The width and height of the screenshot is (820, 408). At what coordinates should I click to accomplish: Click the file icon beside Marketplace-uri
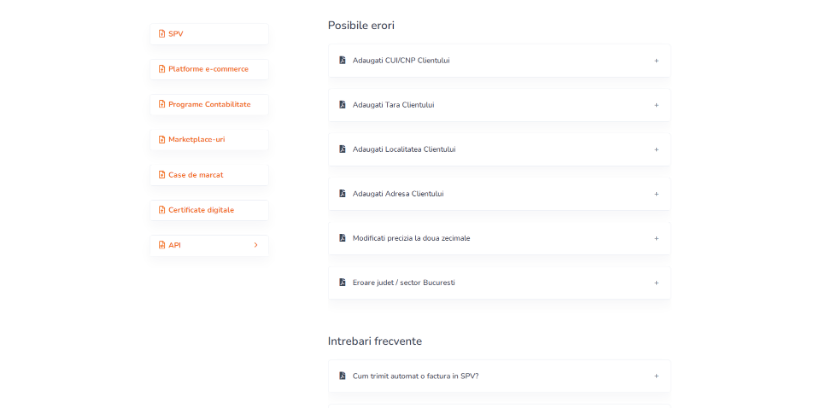(162, 140)
